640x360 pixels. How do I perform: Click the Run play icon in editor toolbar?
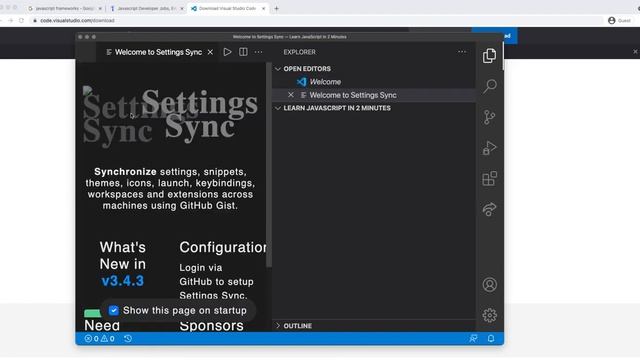point(227,52)
